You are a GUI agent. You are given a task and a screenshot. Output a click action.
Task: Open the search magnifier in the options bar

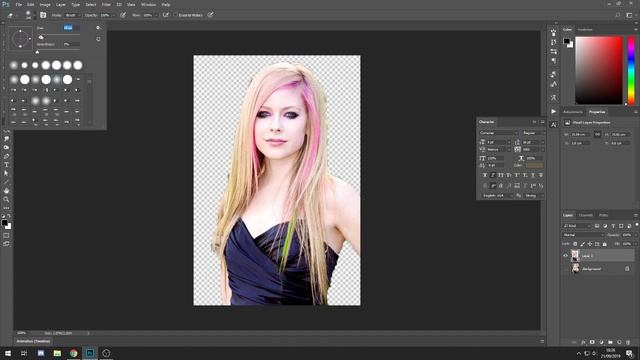click(x=618, y=15)
